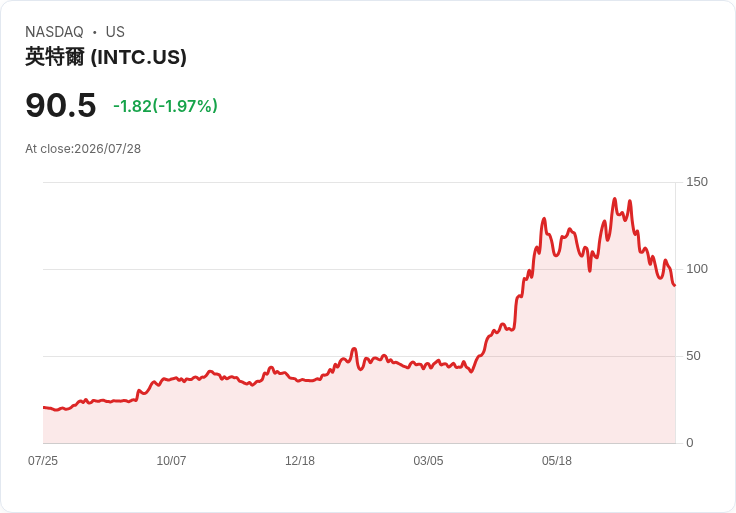Click the 12/18 date axis label
The image size is (736, 513).
[300, 460]
